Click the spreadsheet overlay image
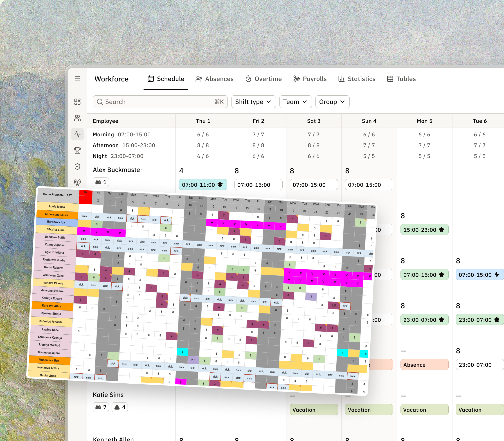 click(202, 291)
